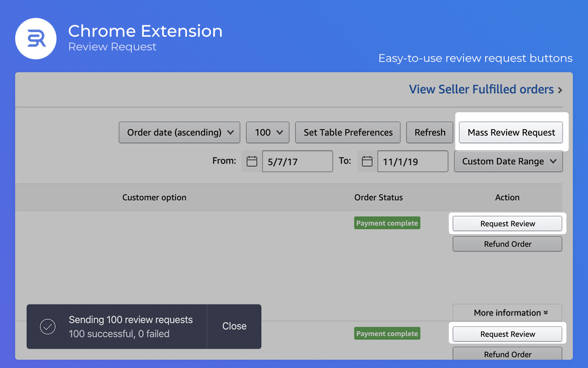Select the Customer option column header
The width and height of the screenshot is (588, 368).
tap(154, 197)
